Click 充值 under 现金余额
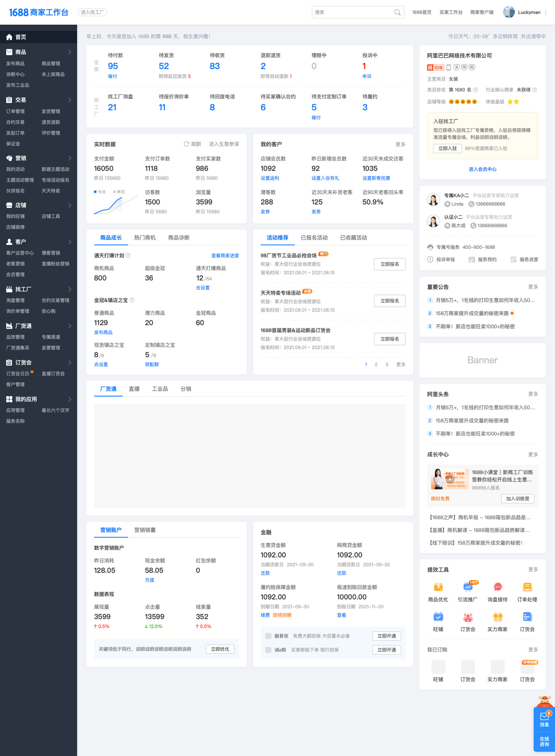 tap(150, 580)
